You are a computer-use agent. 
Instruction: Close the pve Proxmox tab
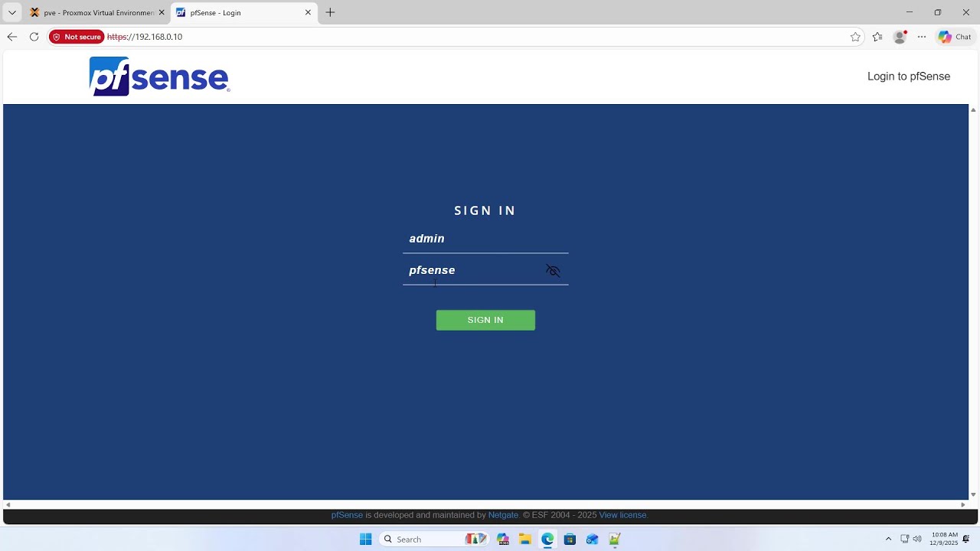click(162, 12)
